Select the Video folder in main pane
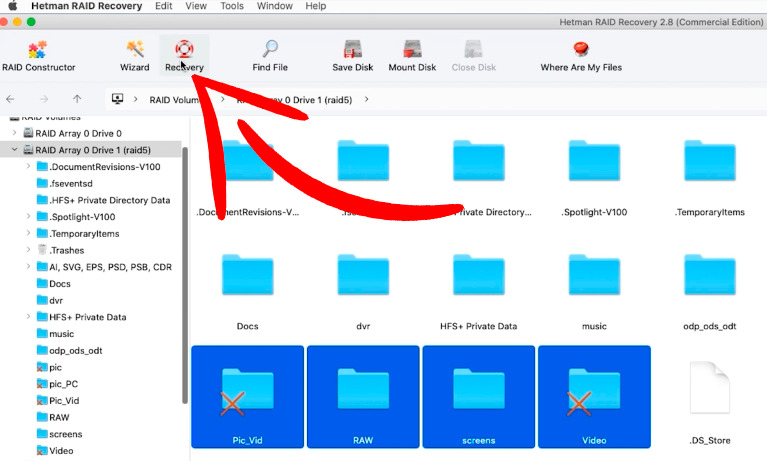 (x=594, y=397)
